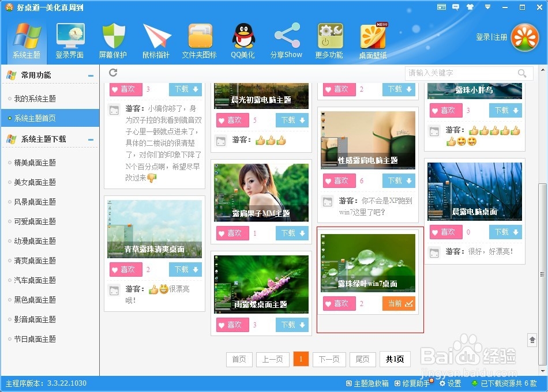Open the 晨露电脑桌面 thumbnail
The image size is (548, 392).
tap(475, 192)
